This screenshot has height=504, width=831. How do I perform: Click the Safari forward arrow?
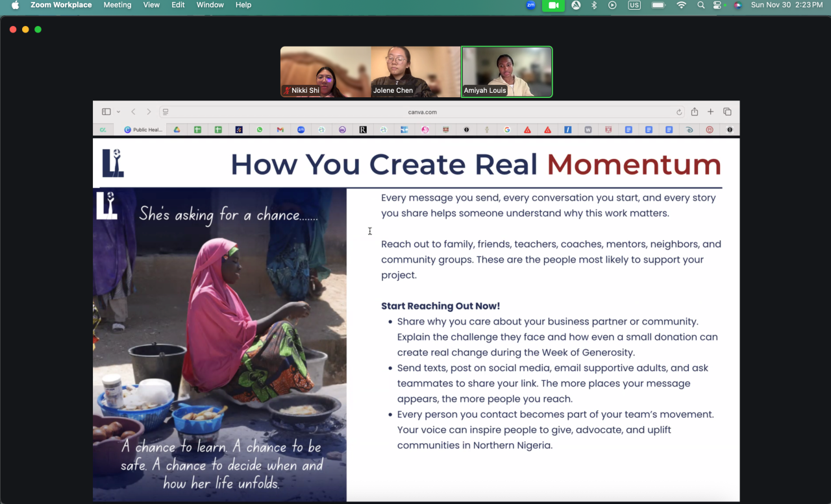pyautogui.click(x=149, y=112)
